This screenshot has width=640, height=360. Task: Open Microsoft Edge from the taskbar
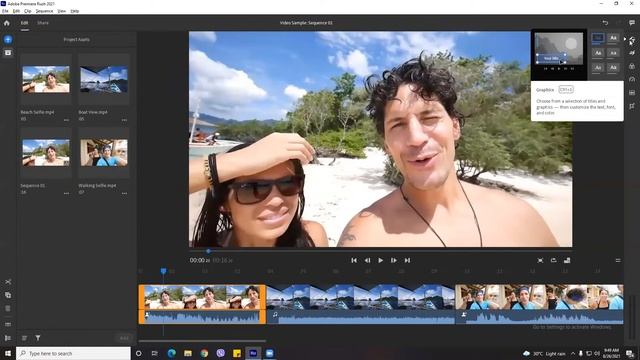(171, 353)
